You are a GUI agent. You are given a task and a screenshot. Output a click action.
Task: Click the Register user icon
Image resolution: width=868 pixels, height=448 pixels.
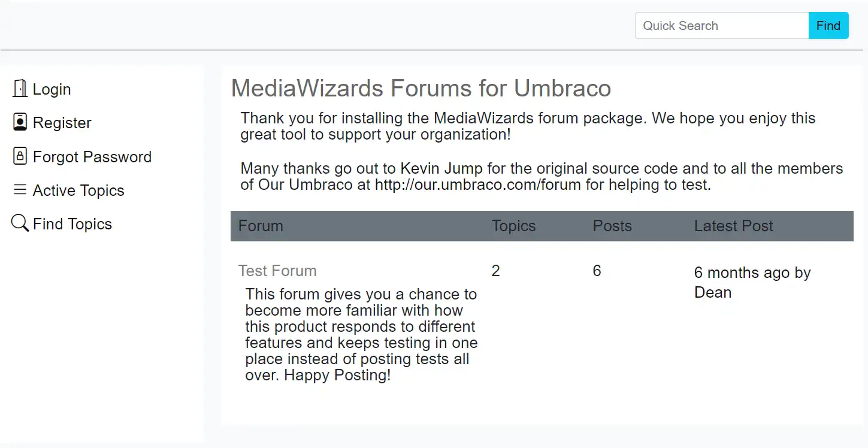coord(19,122)
